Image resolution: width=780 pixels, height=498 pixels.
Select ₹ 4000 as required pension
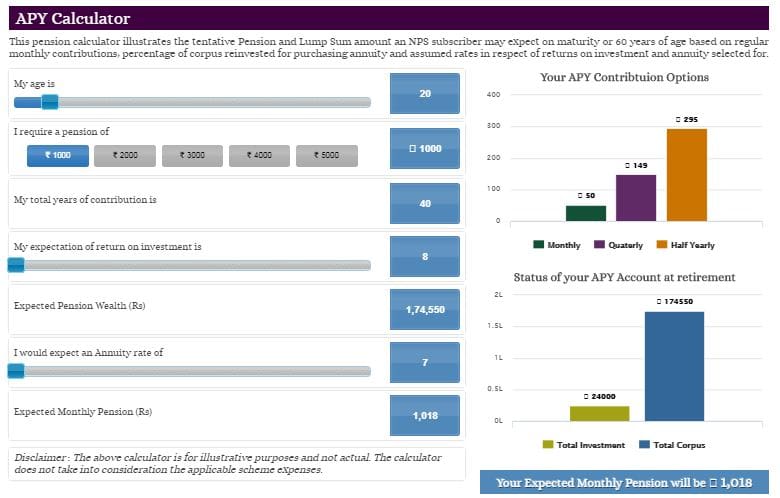pyautogui.click(x=258, y=155)
